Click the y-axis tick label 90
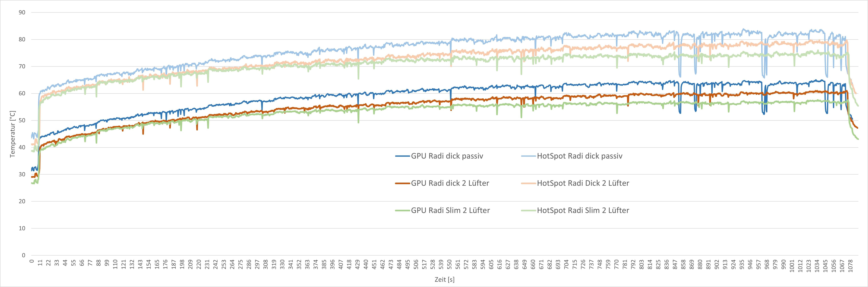Viewport: 868px width, 287px height. coord(22,12)
